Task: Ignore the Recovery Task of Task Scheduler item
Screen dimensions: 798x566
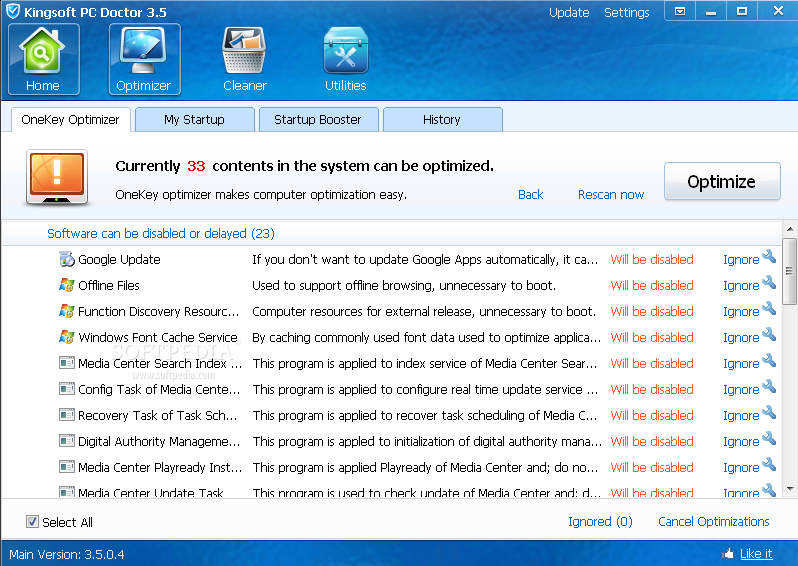Action: coord(741,415)
